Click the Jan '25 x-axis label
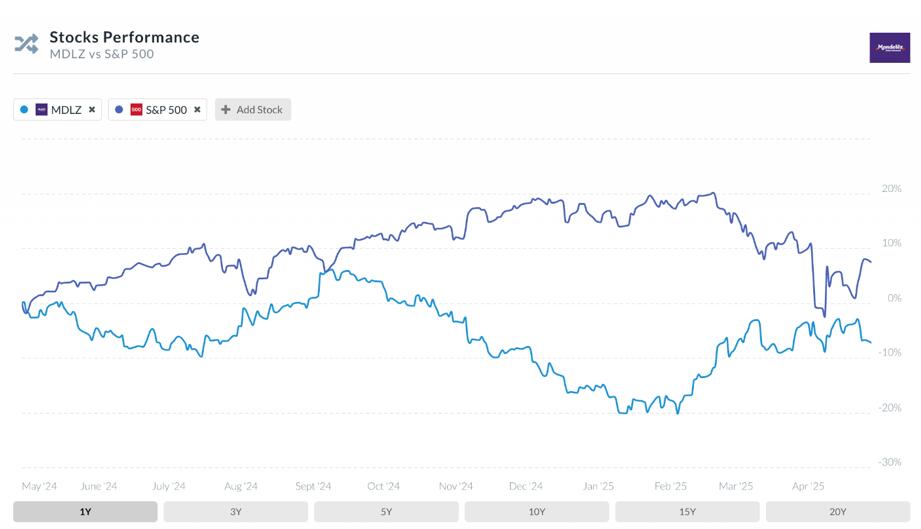Viewport: 921px width, 529px height. (x=599, y=486)
